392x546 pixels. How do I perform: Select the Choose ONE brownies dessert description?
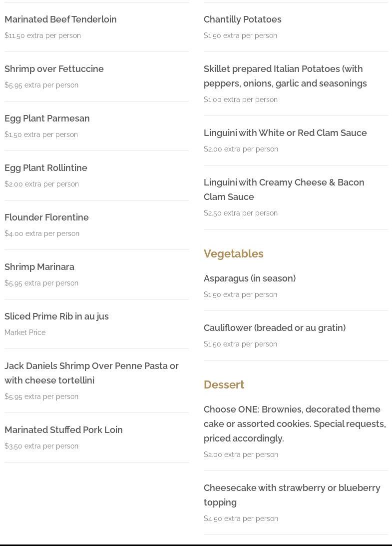(x=295, y=423)
